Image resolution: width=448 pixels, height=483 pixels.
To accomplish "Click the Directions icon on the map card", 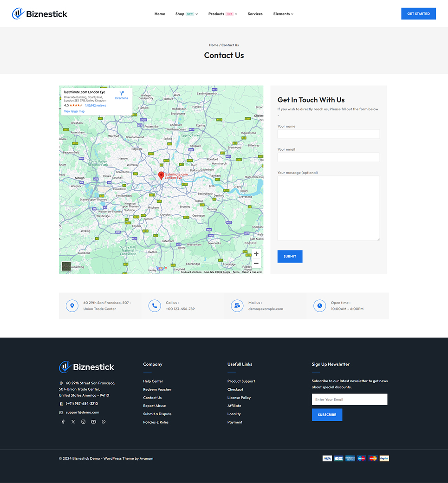I will 122,93.
